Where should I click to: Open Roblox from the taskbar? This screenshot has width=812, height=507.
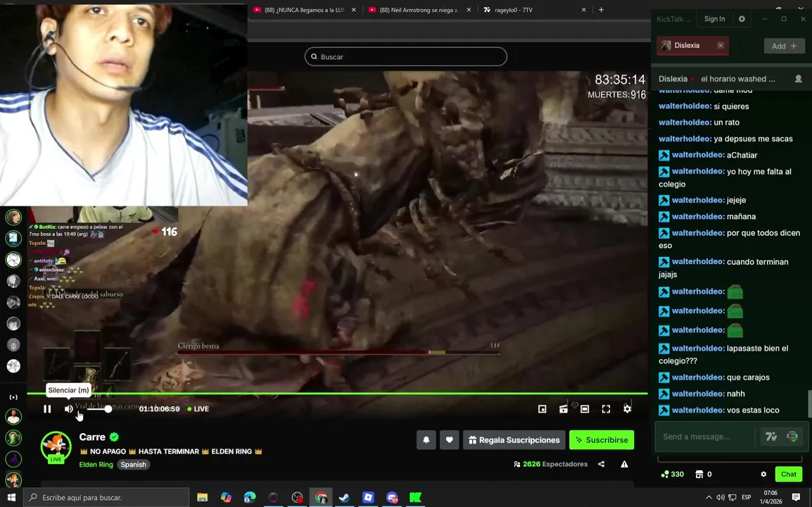click(x=368, y=498)
